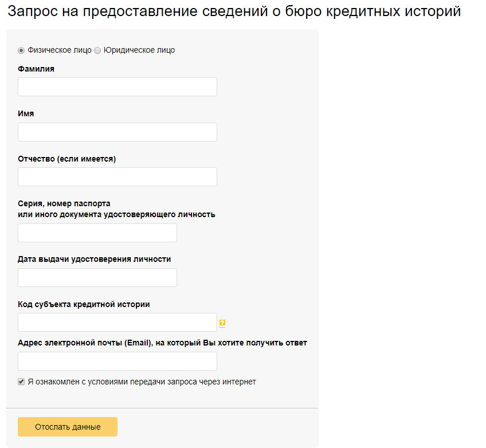486x448 pixels.
Task: Click the consent text next to the checkbox
Action: (x=143, y=381)
